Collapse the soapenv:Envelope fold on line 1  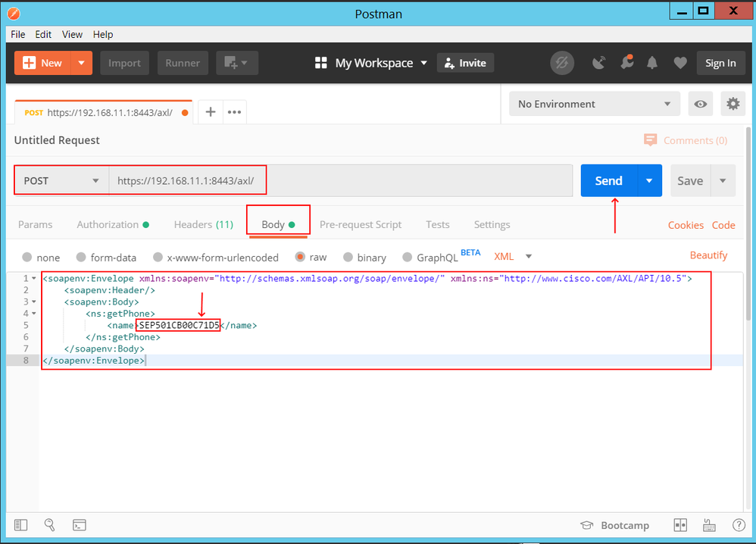(34, 278)
